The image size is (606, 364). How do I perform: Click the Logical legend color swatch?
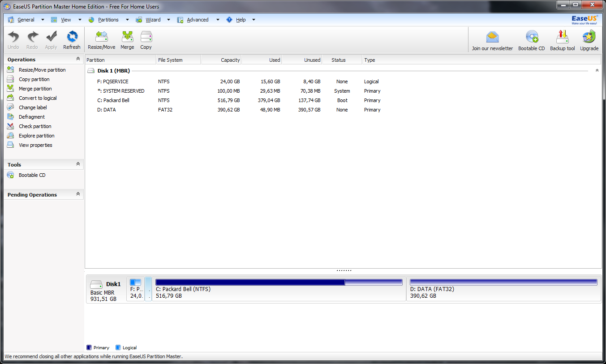click(x=118, y=347)
